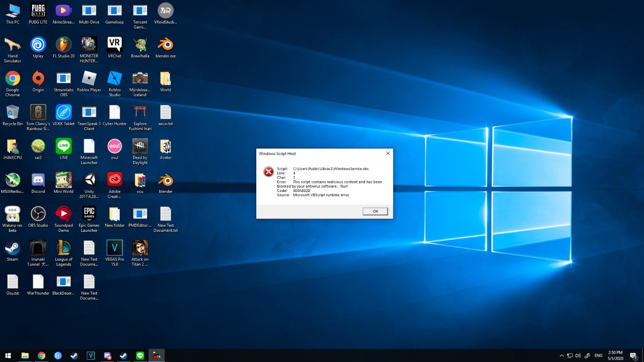The image size is (644, 362).
Task: Select the Recycle Bin icon
Action: (12, 116)
